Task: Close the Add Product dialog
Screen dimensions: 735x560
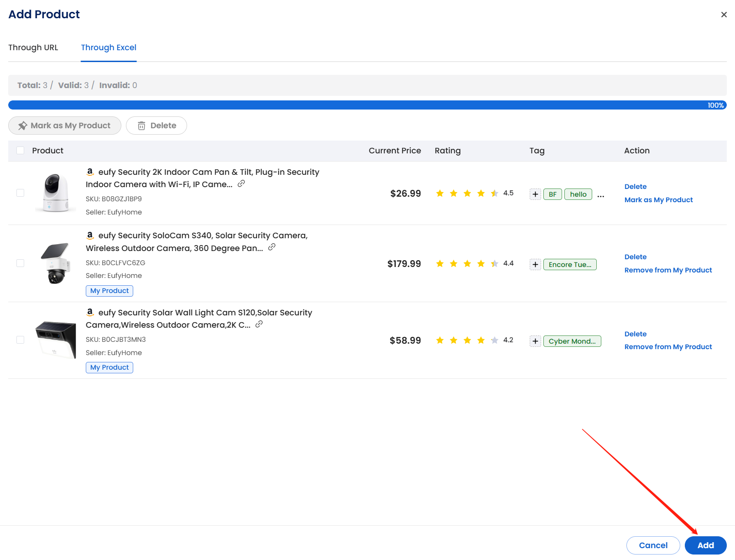Action: [x=724, y=15]
